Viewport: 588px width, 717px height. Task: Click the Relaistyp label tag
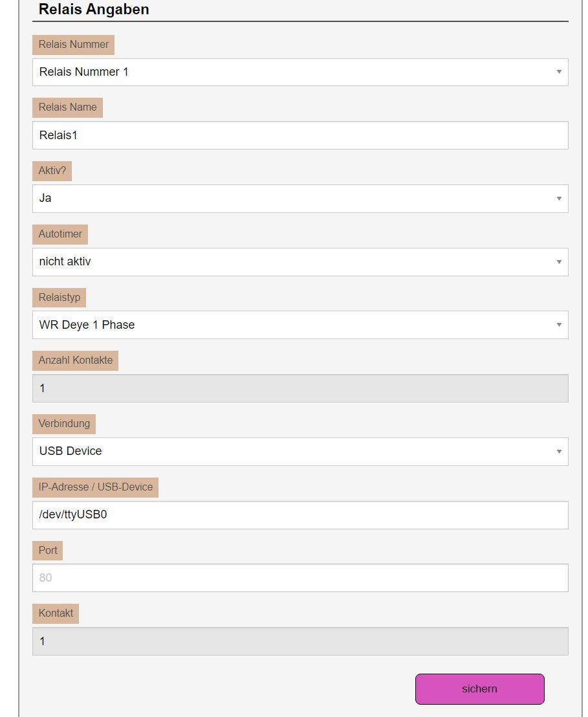(59, 297)
